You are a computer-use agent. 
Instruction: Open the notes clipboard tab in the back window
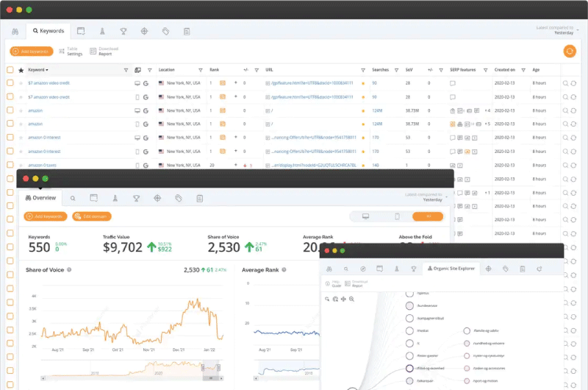pos(187,32)
